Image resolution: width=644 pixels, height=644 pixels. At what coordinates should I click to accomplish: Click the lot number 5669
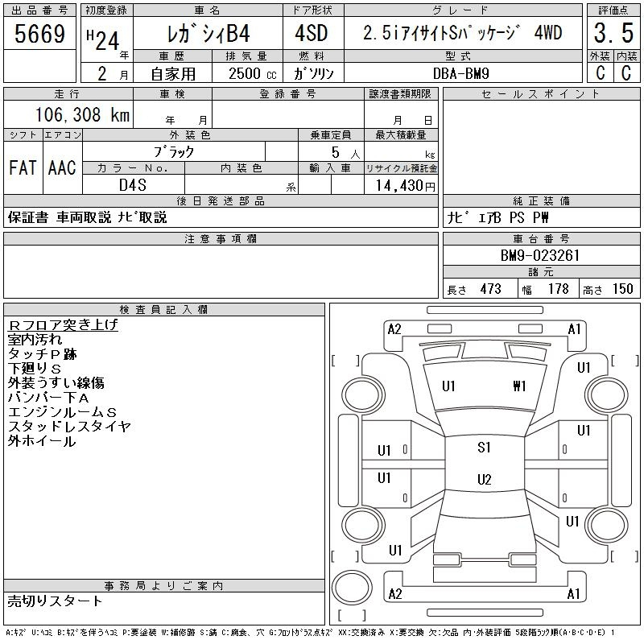click(x=39, y=33)
